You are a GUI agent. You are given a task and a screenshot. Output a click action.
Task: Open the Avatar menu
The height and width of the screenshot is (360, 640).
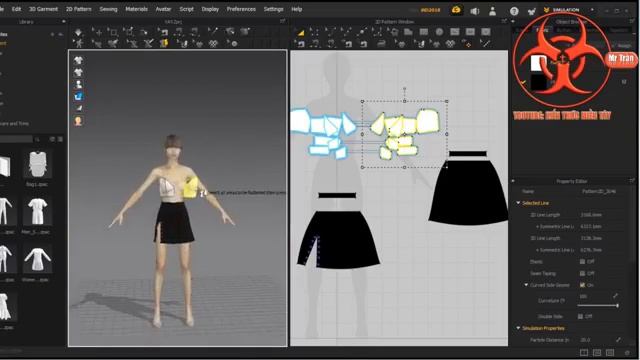163,9
